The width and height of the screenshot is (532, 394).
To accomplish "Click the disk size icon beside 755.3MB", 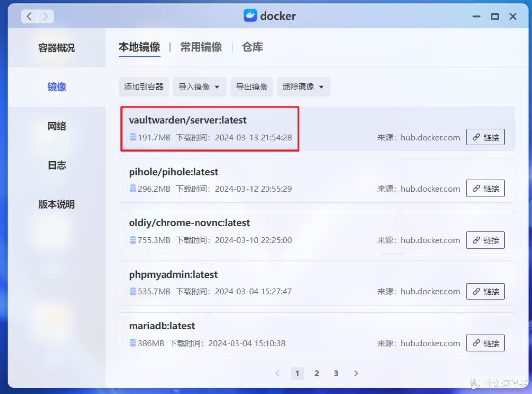I will [133, 240].
